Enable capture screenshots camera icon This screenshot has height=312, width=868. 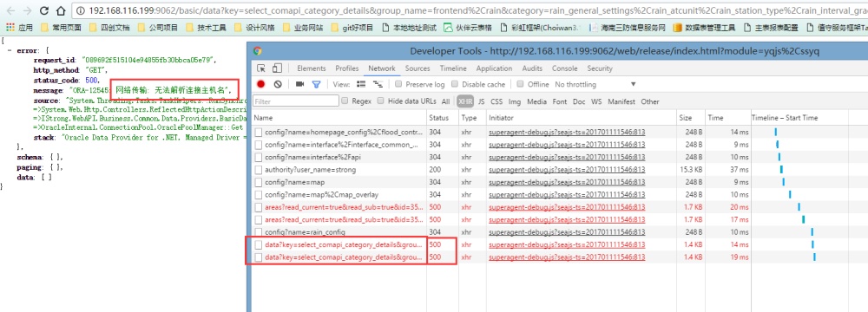(x=300, y=84)
